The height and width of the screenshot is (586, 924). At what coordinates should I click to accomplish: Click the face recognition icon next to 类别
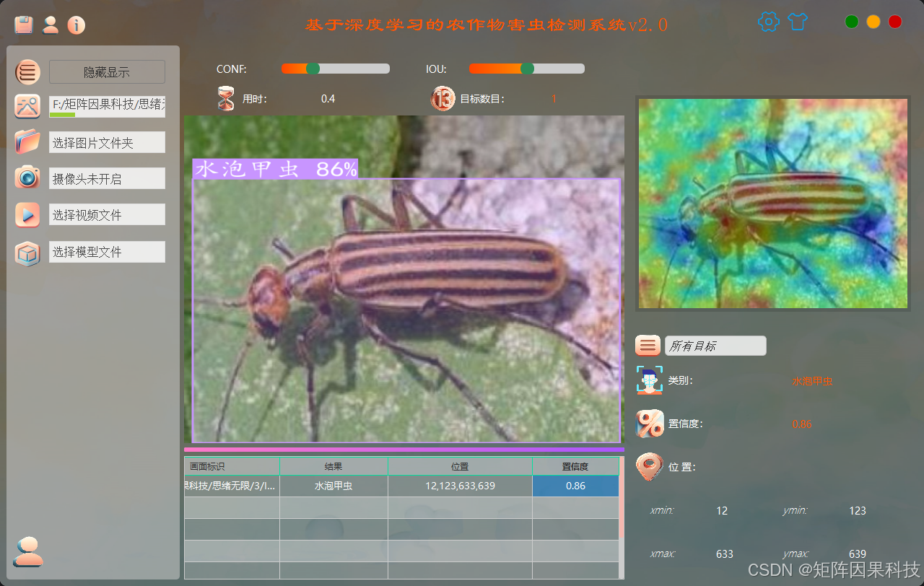point(648,380)
